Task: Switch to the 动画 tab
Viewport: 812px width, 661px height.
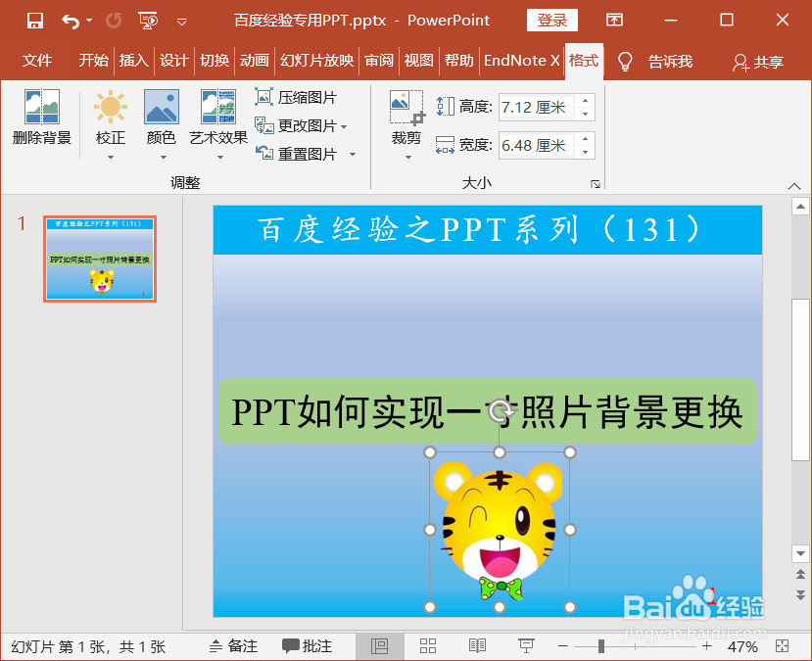Action: (255, 61)
